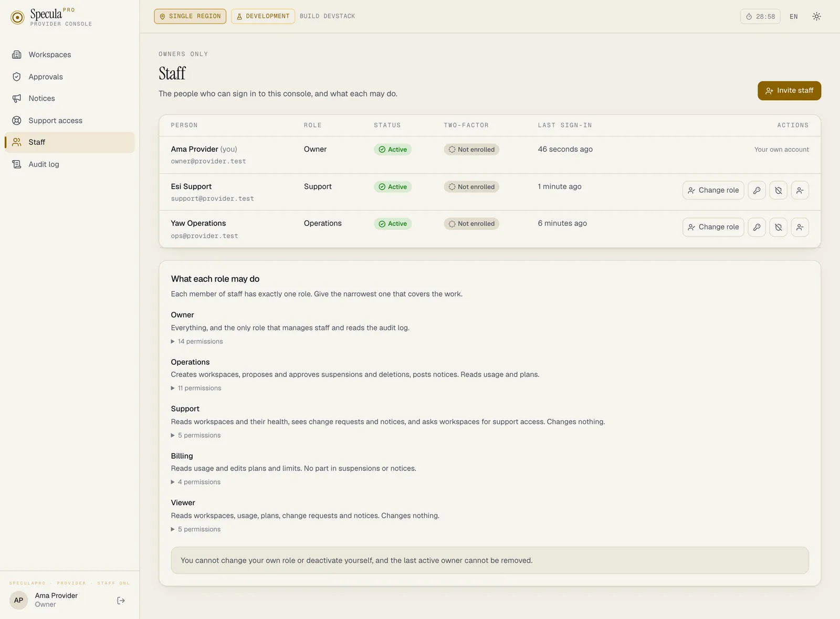Click the Active status of Esi Support

coord(393,187)
